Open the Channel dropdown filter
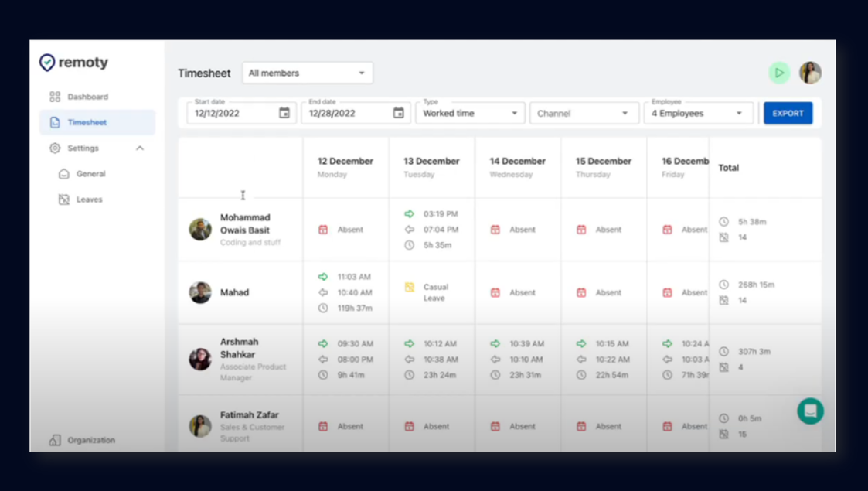Screen dimensions: 868x491 pyautogui.click(x=584, y=112)
